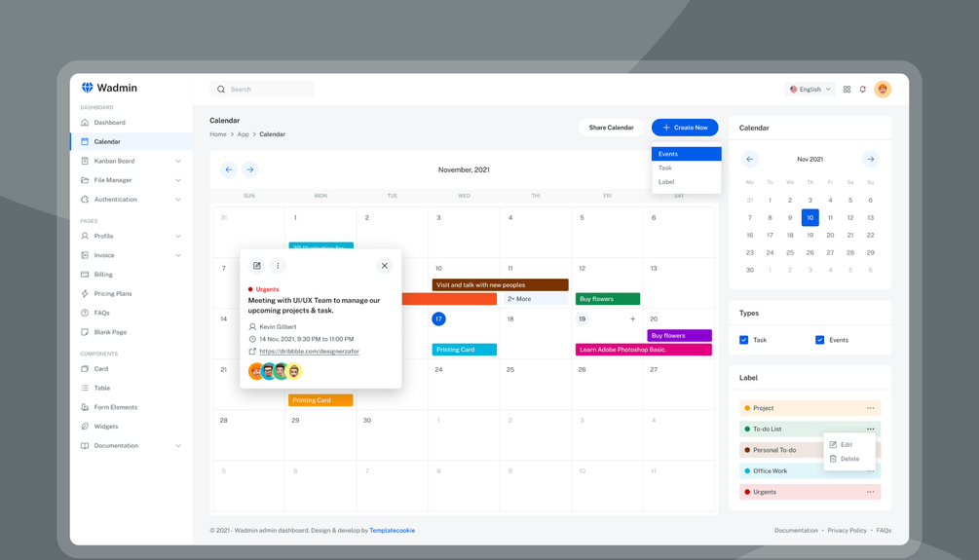Click the Authentication sidebar icon
Screen dimensions: 979x560
pos(85,199)
